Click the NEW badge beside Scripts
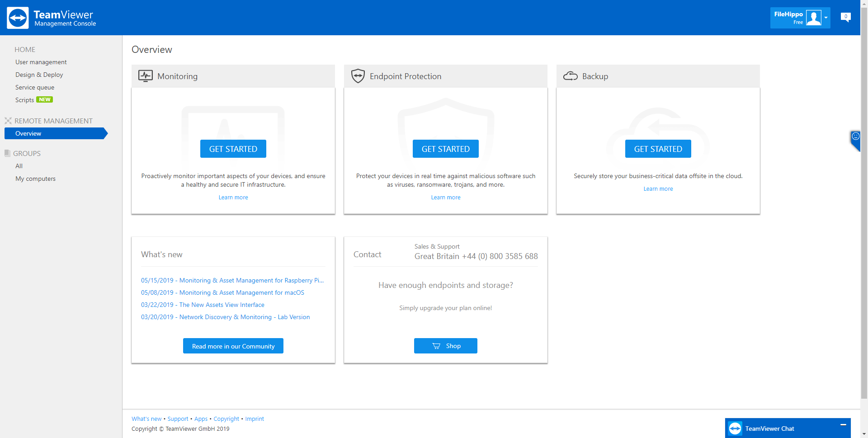The height and width of the screenshot is (438, 868). 45,99
